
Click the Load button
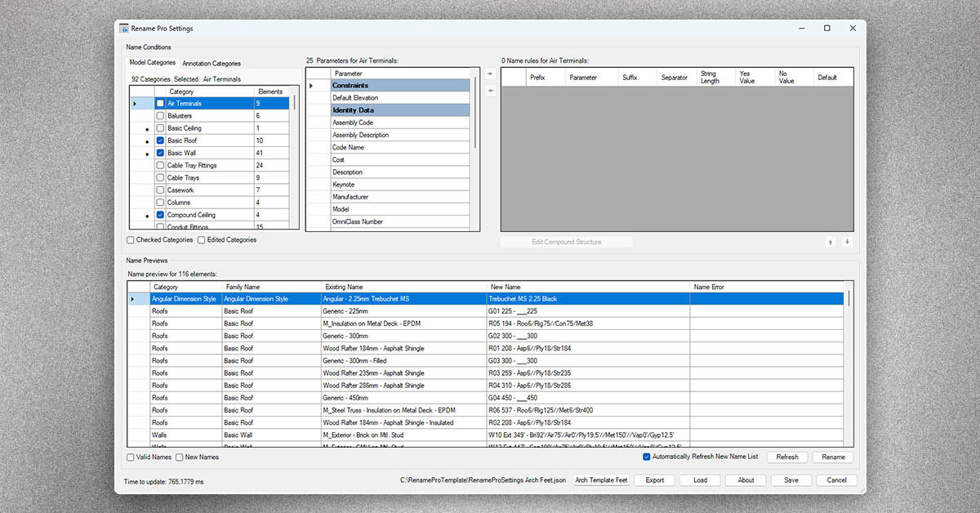click(700, 480)
